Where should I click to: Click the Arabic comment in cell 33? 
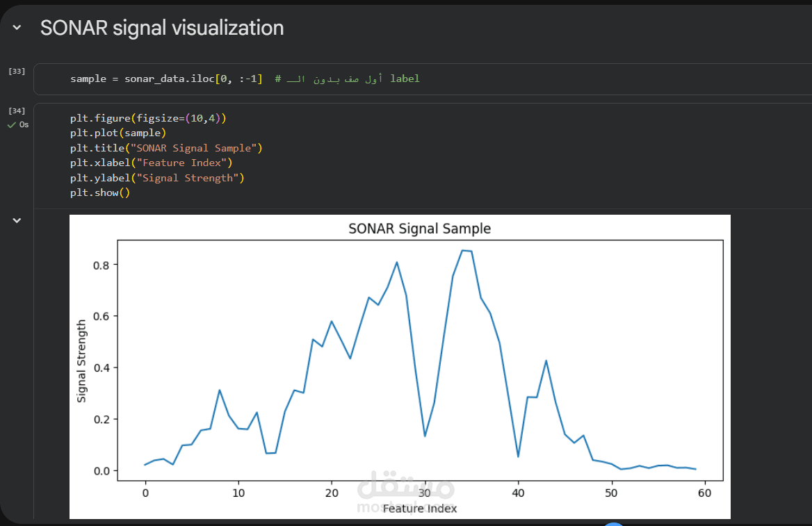[347, 79]
